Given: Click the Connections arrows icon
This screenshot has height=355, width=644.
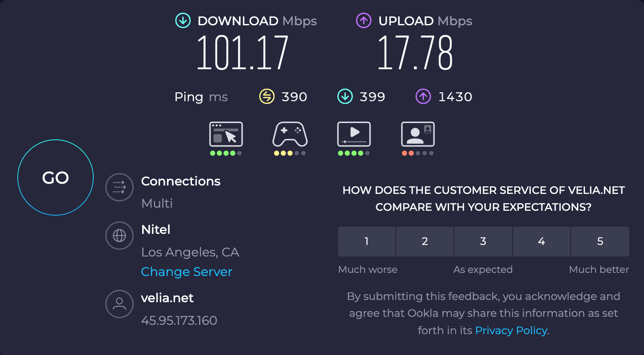Looking at the screenshot, I should click(x=119, y=188).
